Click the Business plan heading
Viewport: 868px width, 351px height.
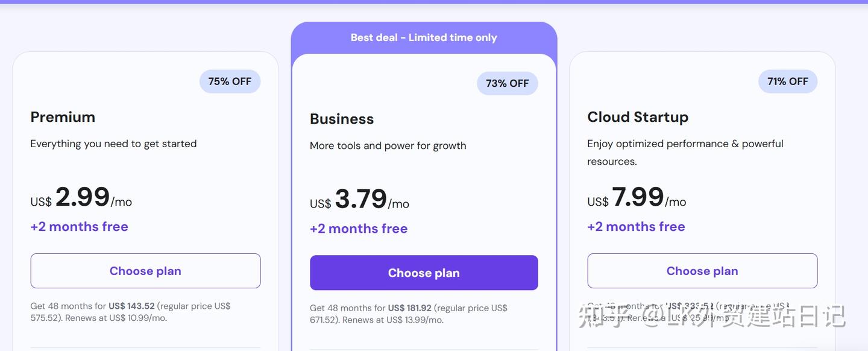click(x=342, y=119)
